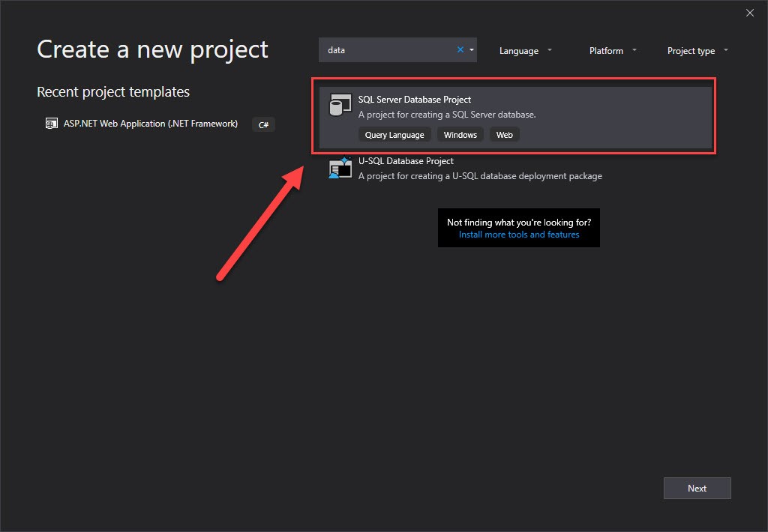Click the Web tag on SQL Server template

tap(504, 134)
